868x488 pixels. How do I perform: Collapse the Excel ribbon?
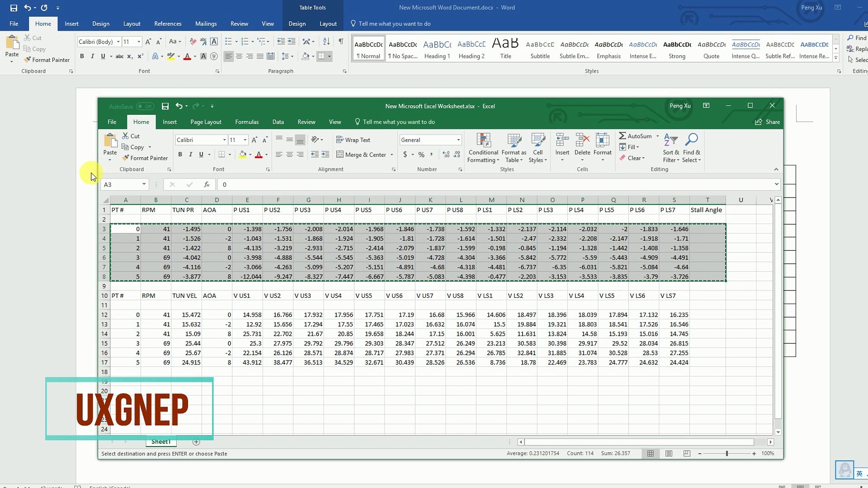[x=776, y=169]
